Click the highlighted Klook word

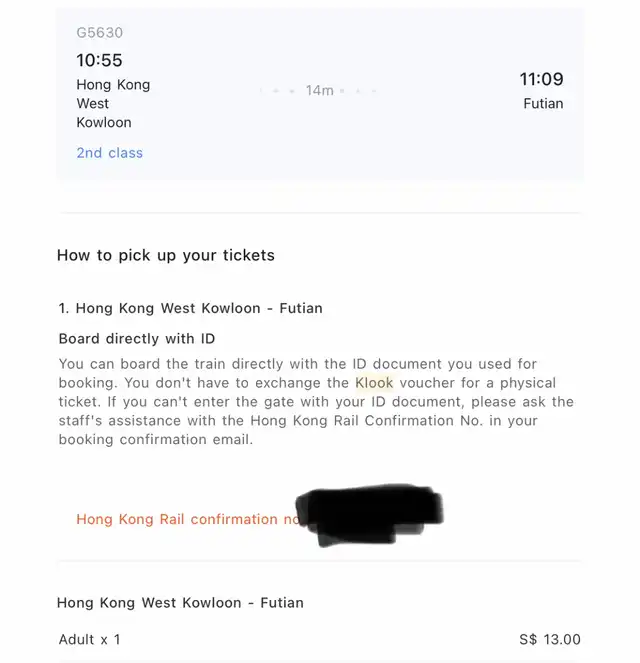click(374, 383)
